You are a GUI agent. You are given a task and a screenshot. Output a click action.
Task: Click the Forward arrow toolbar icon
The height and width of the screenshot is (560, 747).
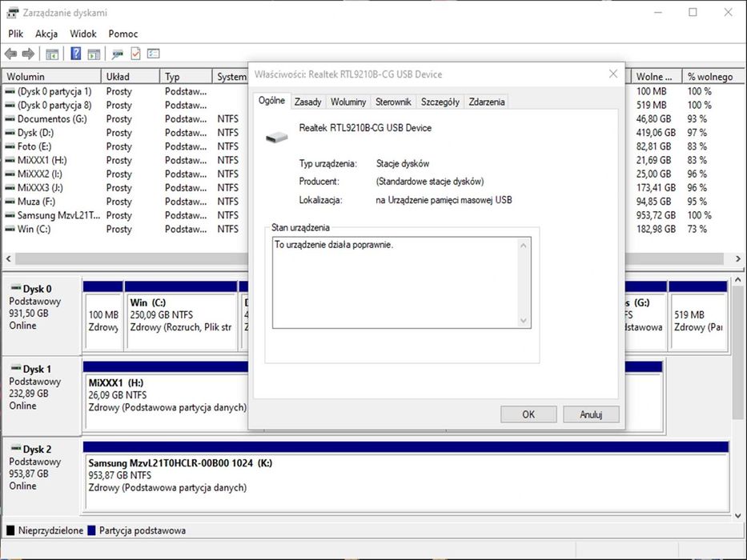click(x=29, y=54)
